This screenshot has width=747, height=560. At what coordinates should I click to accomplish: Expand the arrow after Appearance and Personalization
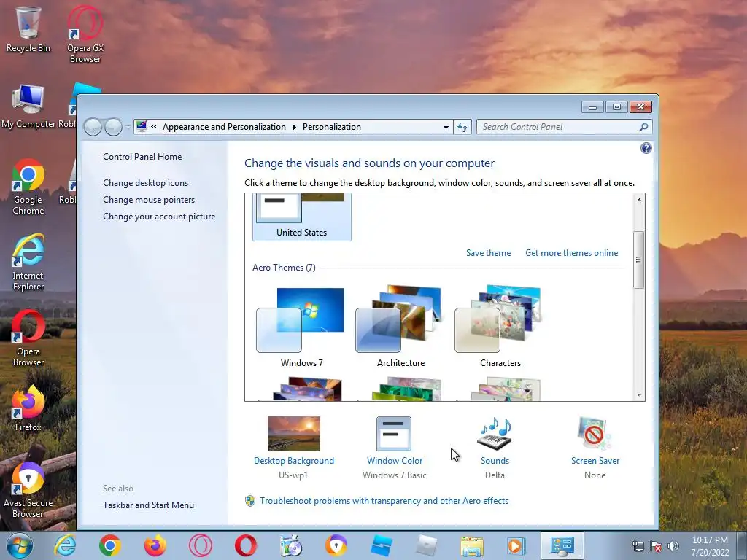(x=295, y=127)
